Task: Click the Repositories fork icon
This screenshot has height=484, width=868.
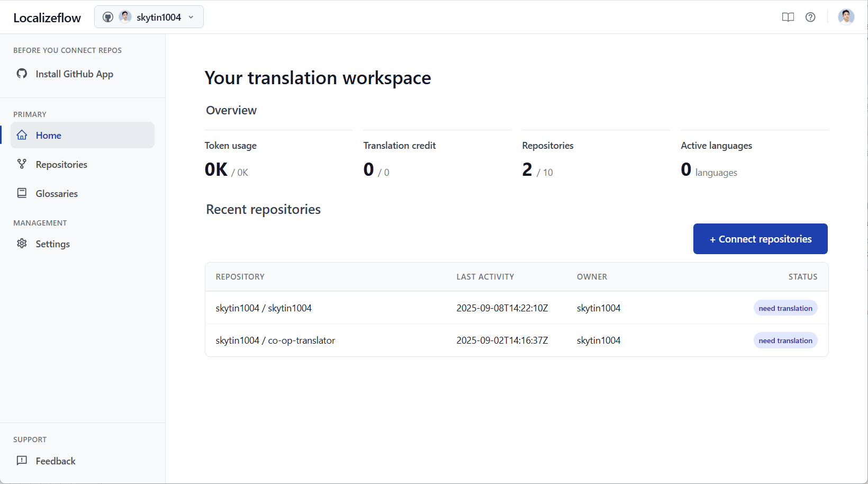Action: [x=22, y=164]
